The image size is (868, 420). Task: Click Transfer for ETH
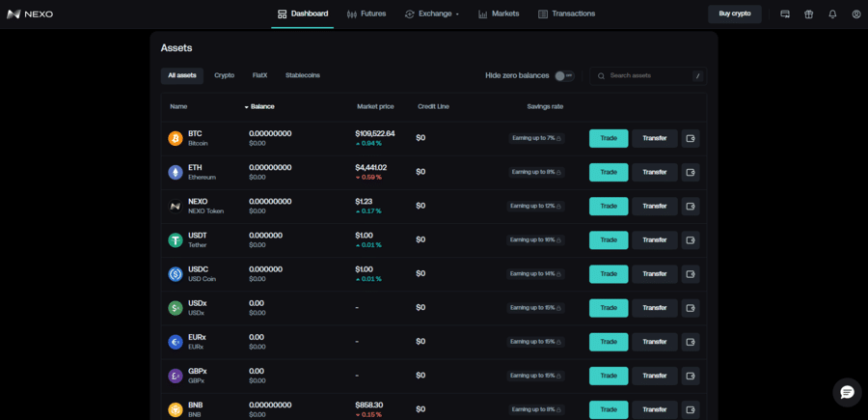[655, 172]
